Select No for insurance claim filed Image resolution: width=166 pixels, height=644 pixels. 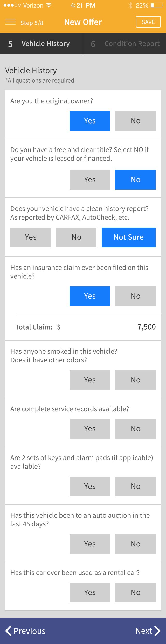pyautogui.click(x=135, y=296)
